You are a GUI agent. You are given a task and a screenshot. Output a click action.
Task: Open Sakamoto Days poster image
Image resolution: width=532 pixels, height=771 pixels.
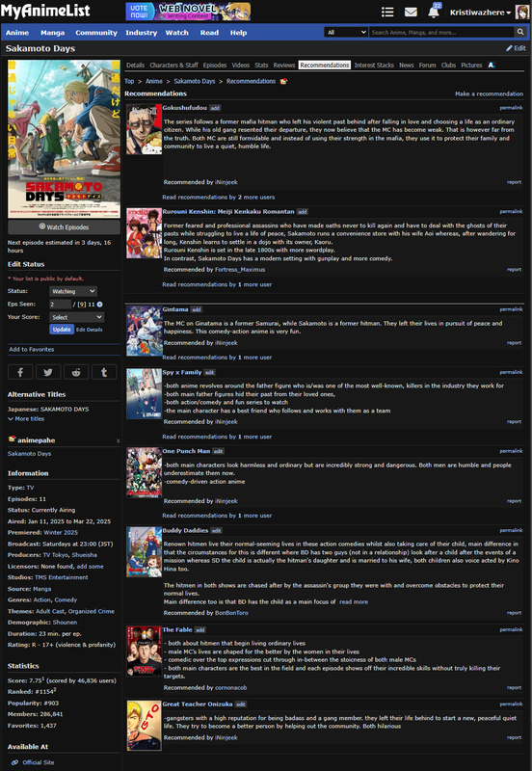[64, 139]
